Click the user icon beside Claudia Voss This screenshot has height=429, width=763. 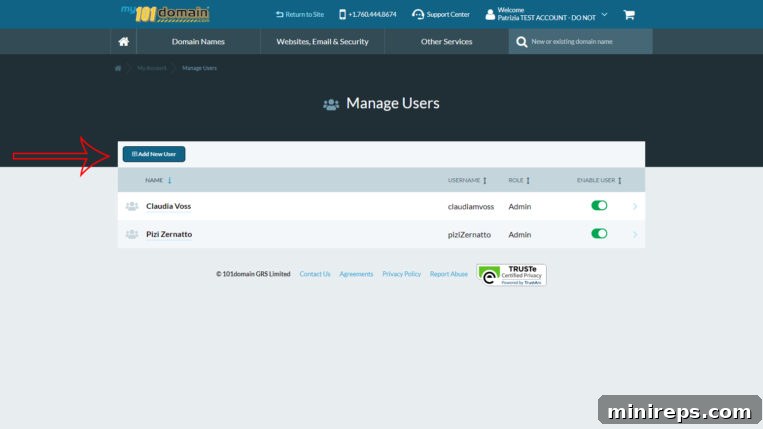[x=132, y=206]
